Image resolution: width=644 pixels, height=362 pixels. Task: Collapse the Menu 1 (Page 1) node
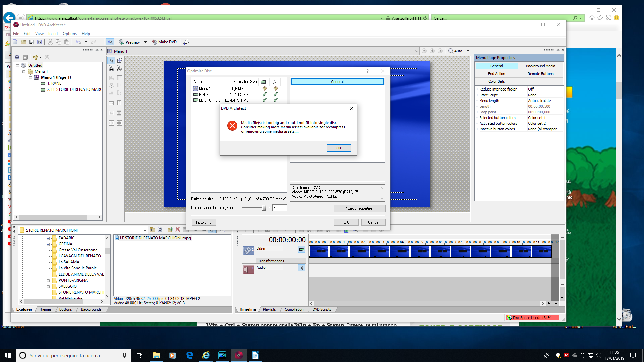coord(31,77)
